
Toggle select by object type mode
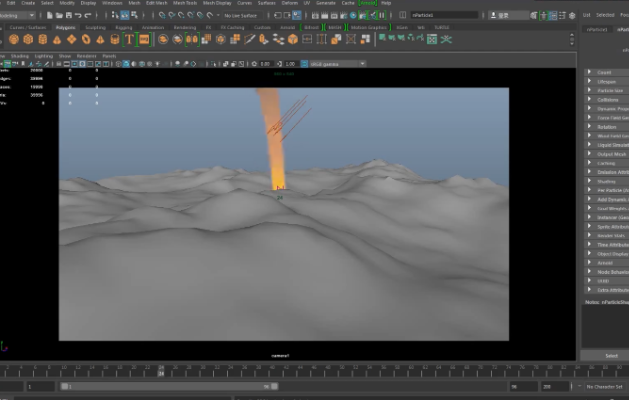click(x=125, y=15)
